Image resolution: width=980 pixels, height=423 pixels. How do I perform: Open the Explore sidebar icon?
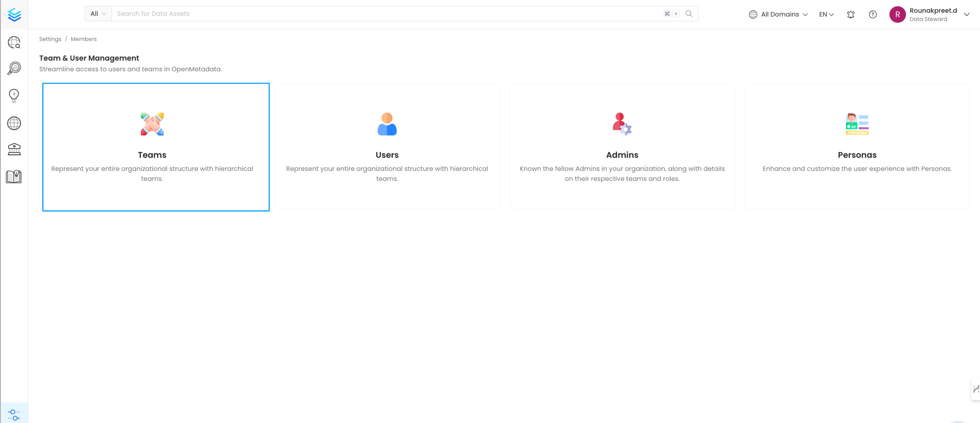coord(14,42)
